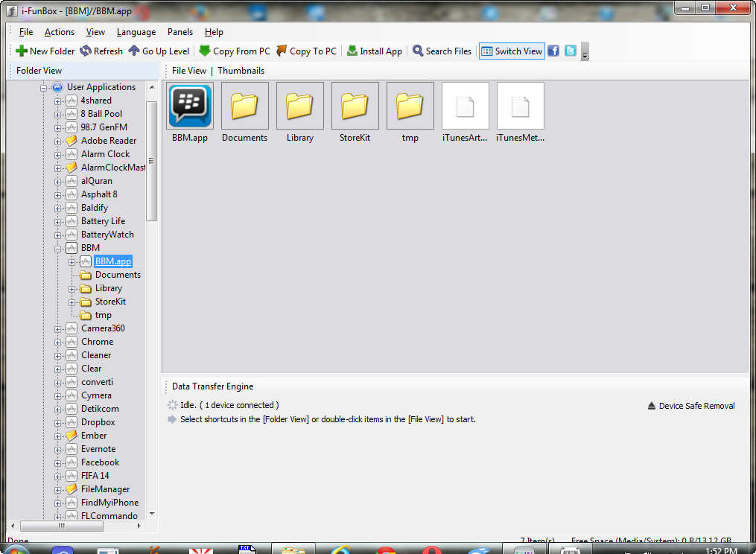Click the FileManager folder icon
The image size is (756, 554).
pyautogui.click(x=72, y=489)
